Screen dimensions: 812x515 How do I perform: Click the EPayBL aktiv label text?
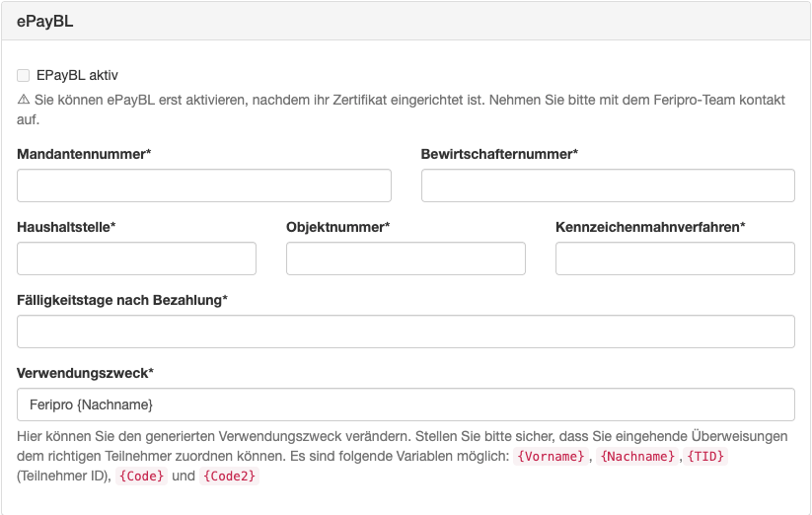[x=77, y=76]
